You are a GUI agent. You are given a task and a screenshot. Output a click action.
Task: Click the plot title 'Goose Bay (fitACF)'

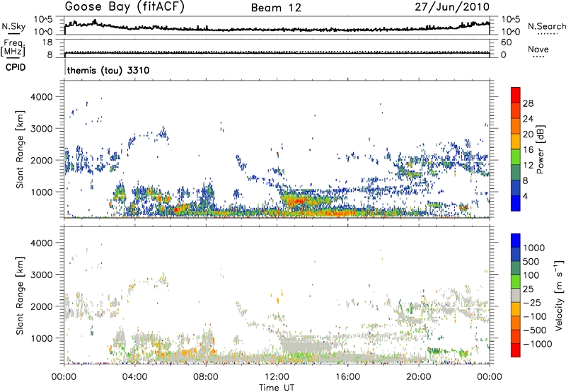click(125, 7)
